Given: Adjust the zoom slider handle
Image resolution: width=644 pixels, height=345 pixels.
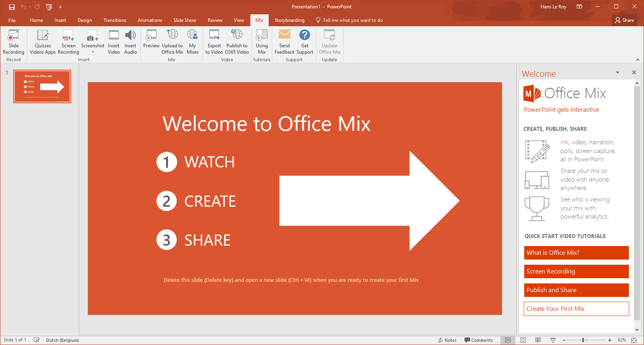Looking at the screenshot, I should click(x=583, y=340).
